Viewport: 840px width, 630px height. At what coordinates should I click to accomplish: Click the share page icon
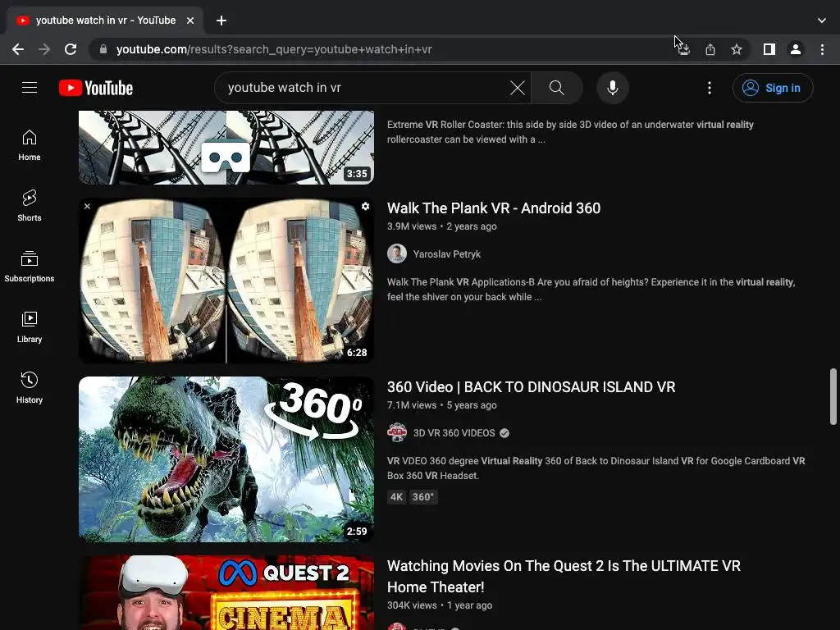[x=710, y=49]
